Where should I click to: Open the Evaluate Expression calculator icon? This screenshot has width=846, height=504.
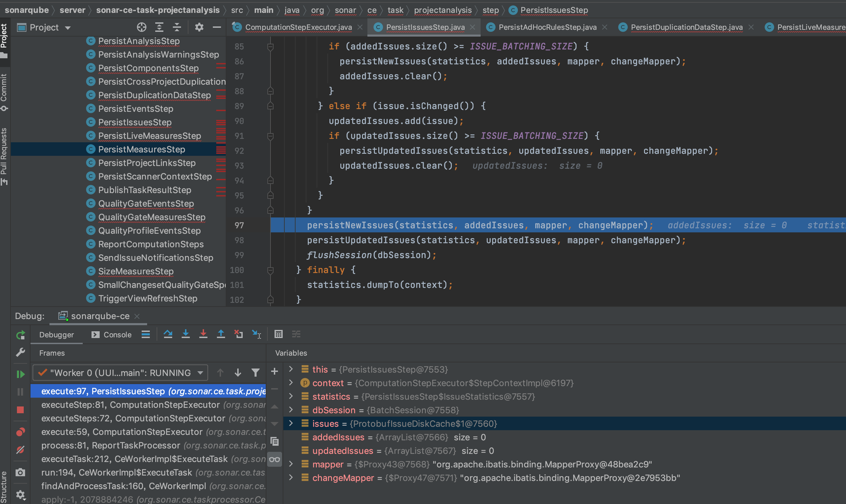[278, 334]
